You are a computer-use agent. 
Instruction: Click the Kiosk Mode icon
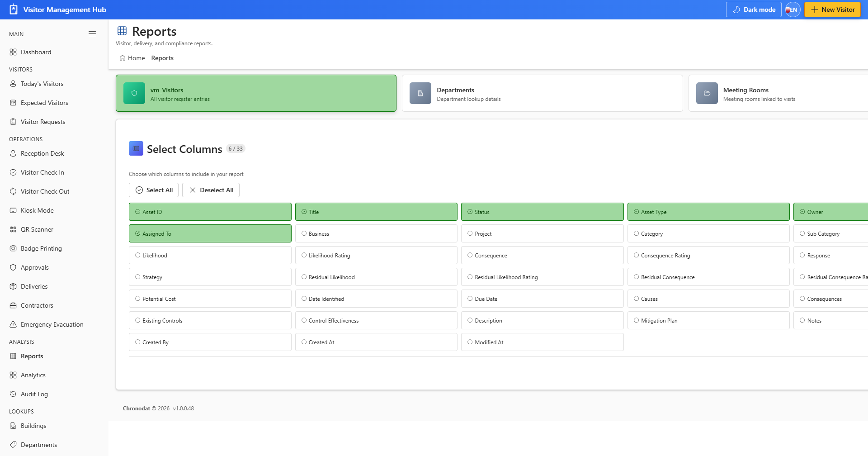[x=13, y=210]
